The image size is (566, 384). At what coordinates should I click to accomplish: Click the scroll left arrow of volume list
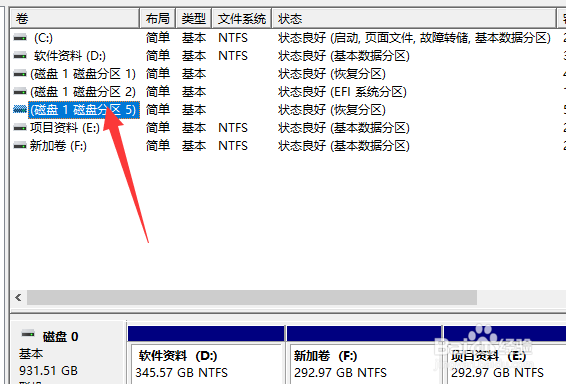[x=18, y=298]
